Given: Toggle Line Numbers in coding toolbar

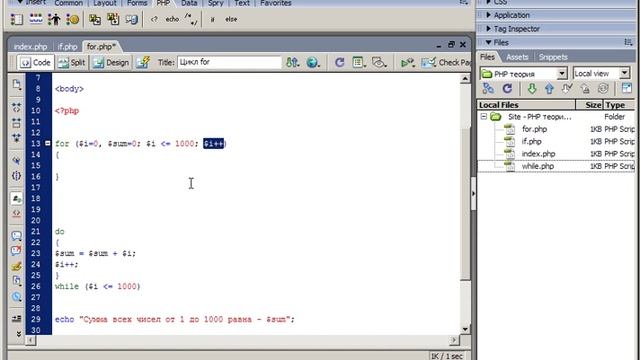Looking at the screenshot, I should click(x=16, y=199).
